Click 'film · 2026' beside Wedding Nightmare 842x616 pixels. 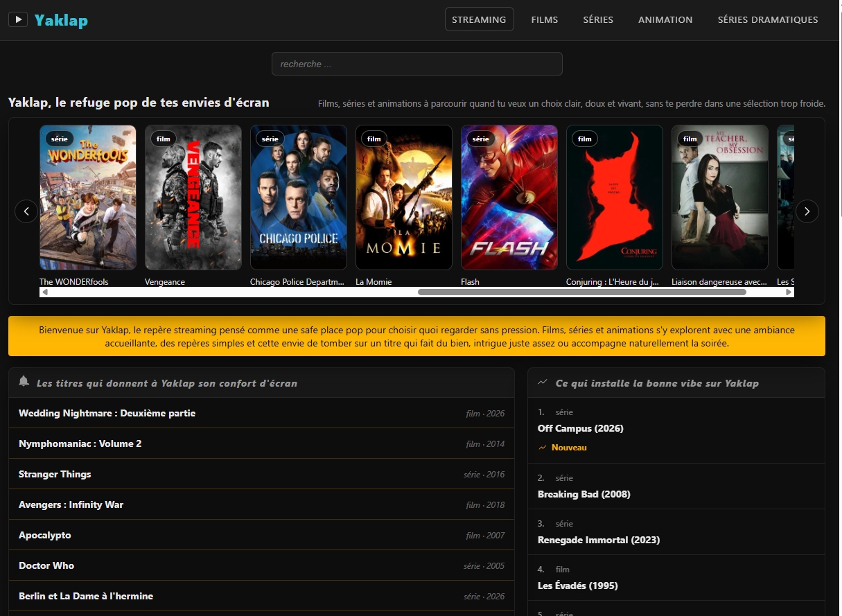(x=485, y=414)
